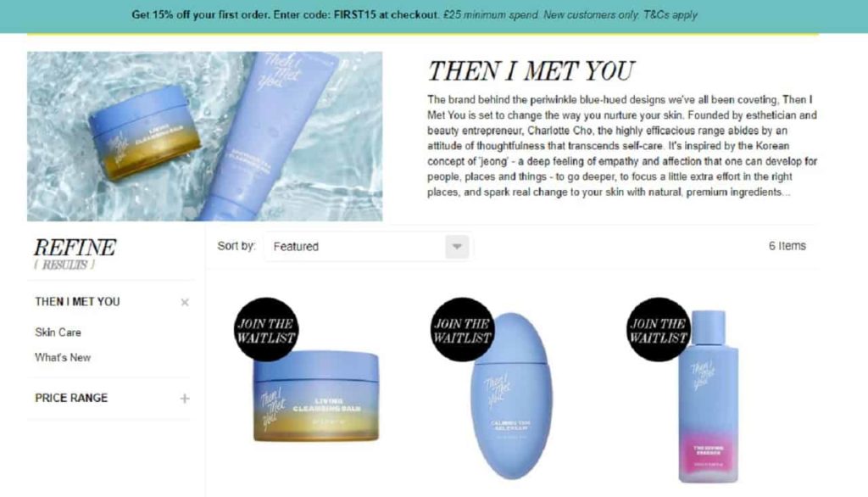This screenshot has width=868, height=497.
Task: Expand the Price Range filter
Action: coord(185,399)
